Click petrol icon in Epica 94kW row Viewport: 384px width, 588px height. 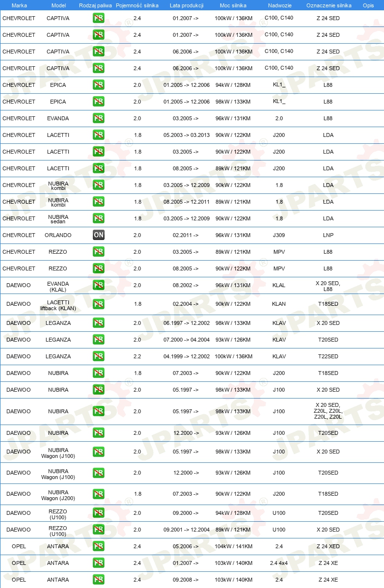(x=99, y=85)
